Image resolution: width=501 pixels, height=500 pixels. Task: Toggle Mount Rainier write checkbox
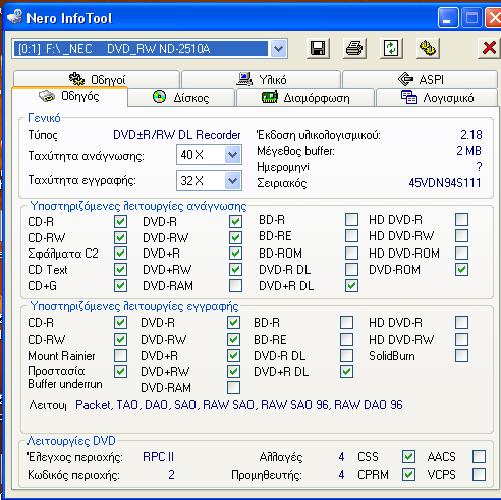(x=120, y=355)
